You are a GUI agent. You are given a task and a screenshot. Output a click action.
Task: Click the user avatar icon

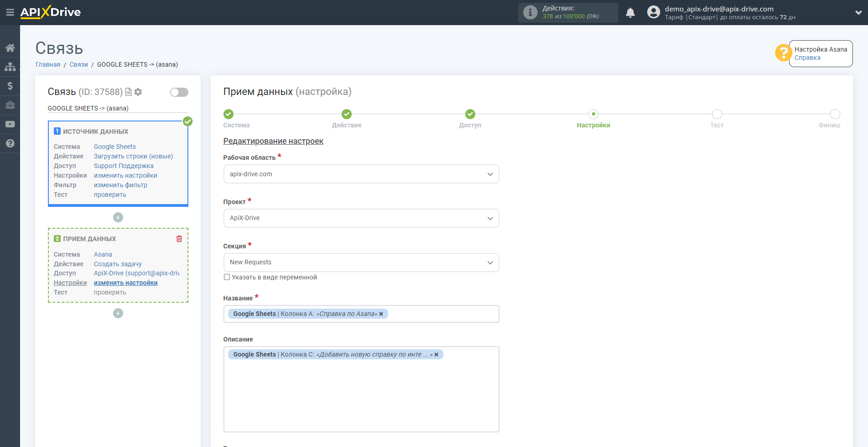tap(654, 12)
